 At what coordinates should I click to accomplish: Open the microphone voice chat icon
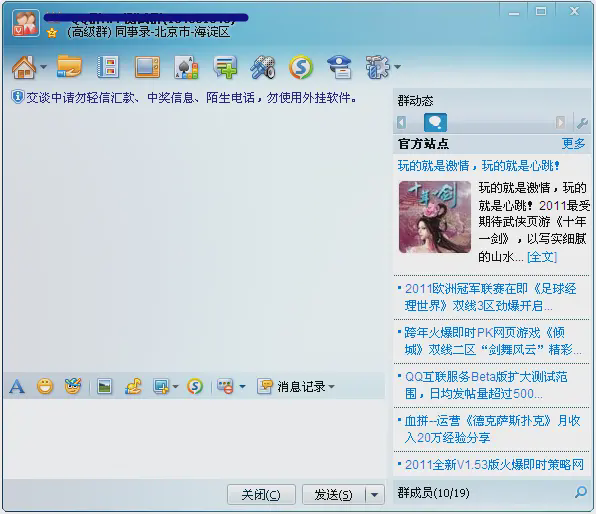tap(263, 67)
